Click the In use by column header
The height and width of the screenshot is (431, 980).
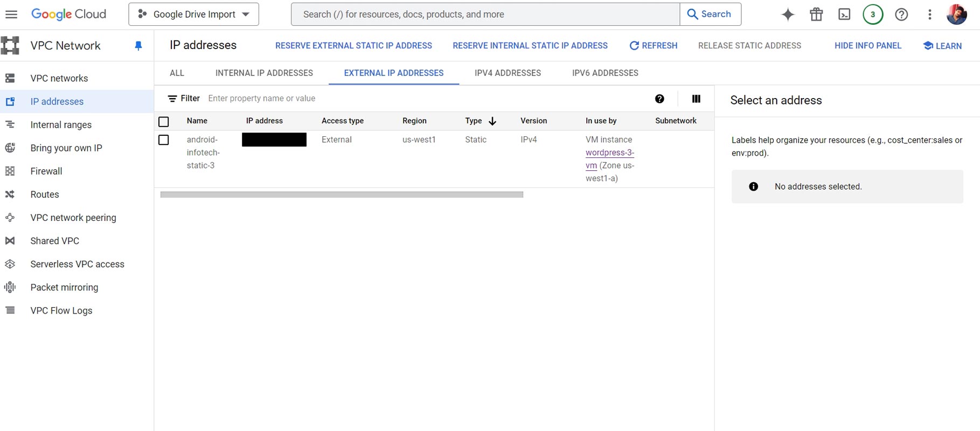[x=601, y=121]
